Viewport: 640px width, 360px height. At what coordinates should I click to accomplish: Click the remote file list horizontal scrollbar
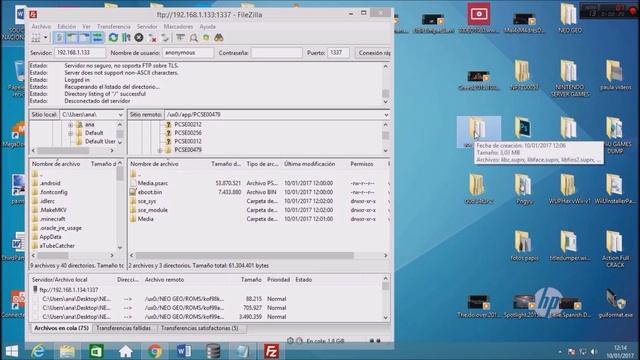click(x=245, y=255)
